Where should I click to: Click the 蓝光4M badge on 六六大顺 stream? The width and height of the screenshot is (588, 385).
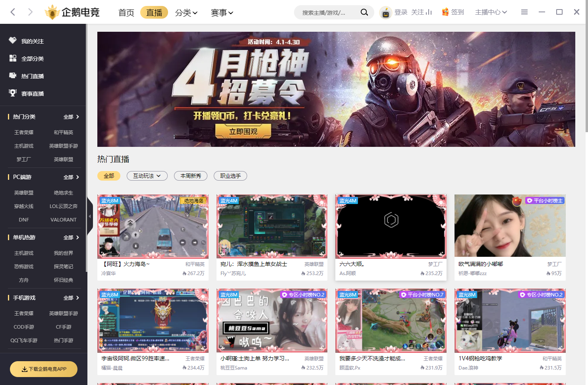(348, 201)
